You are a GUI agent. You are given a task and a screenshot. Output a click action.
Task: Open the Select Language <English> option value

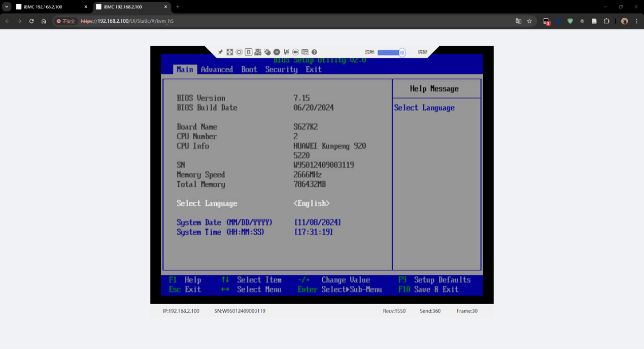click(x=312, y=203)
